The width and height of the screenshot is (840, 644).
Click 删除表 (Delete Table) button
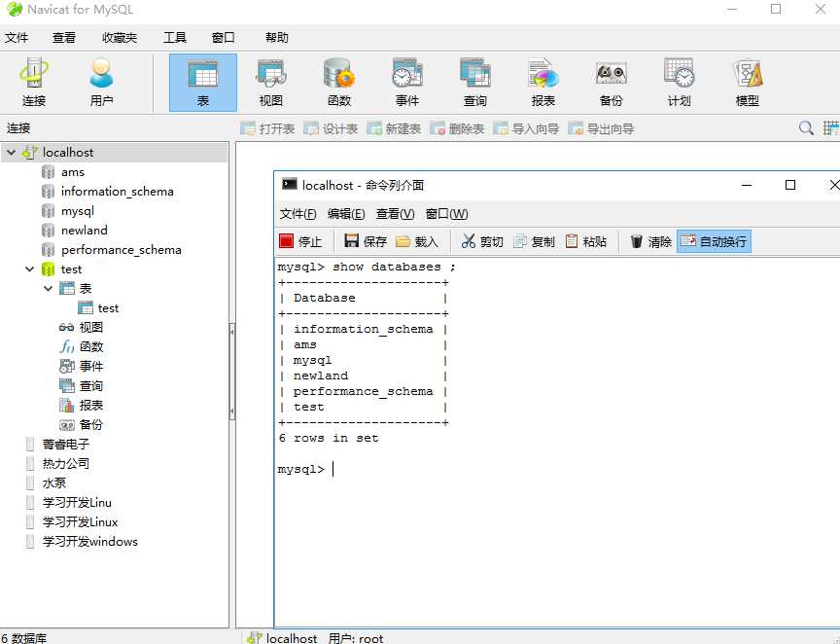458,128
